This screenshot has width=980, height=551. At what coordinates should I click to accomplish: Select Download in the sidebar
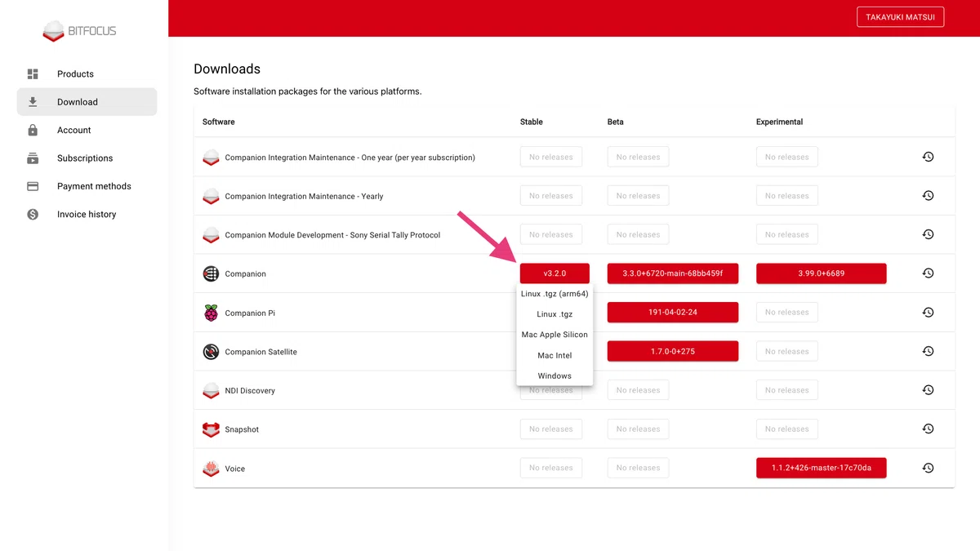[x=87, y=102]
